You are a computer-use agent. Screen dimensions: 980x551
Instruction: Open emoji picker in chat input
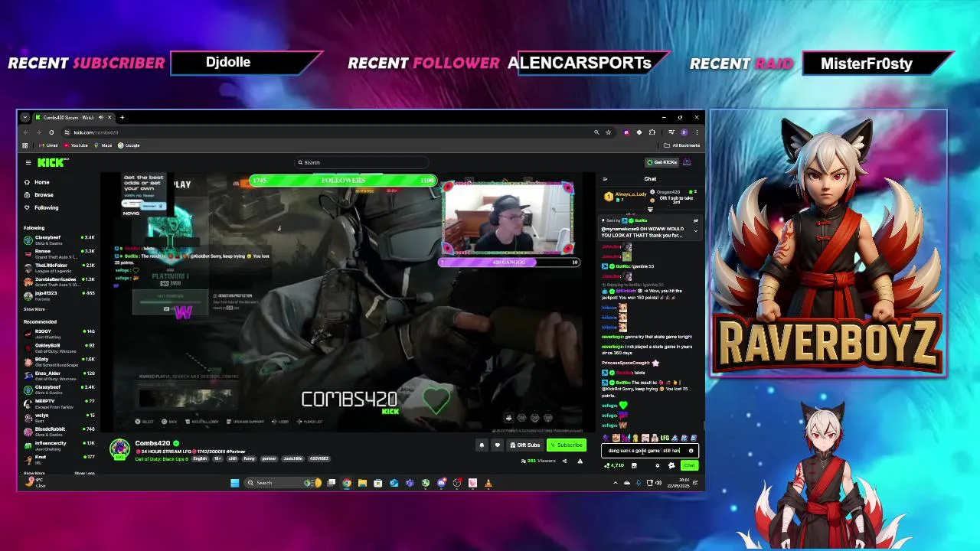point(691,451)
